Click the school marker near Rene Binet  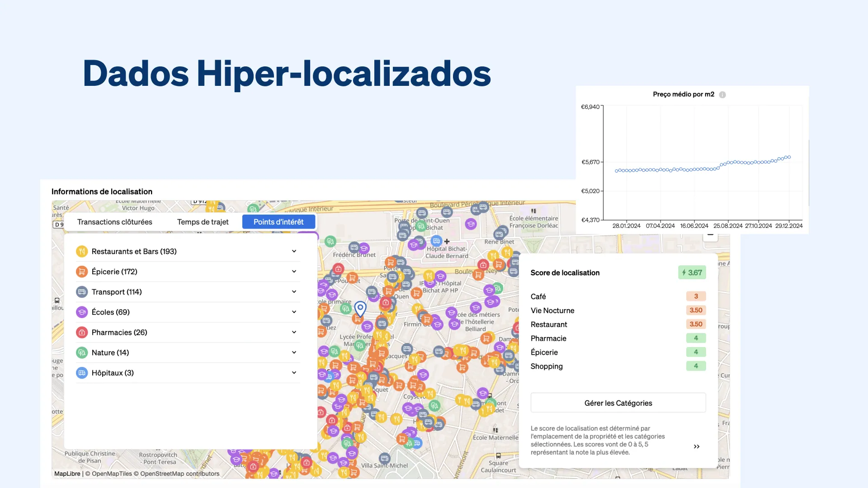pyautogui.click(x=471, y=224)
